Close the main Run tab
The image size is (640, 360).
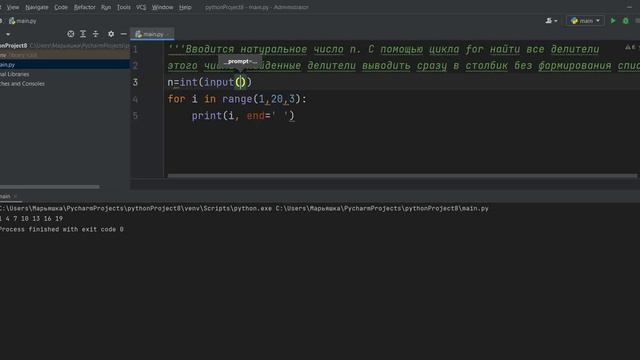point(16,196)
